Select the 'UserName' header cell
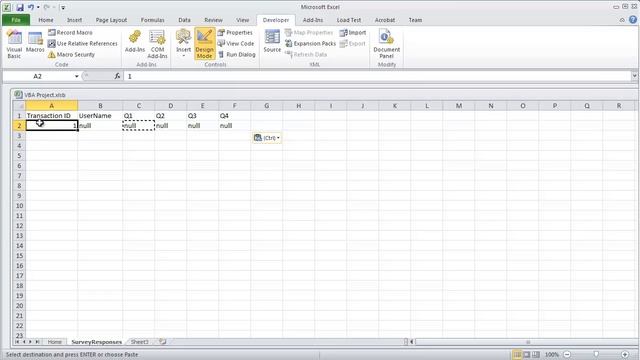Screen dimensions: 640x360 point(100,116)
